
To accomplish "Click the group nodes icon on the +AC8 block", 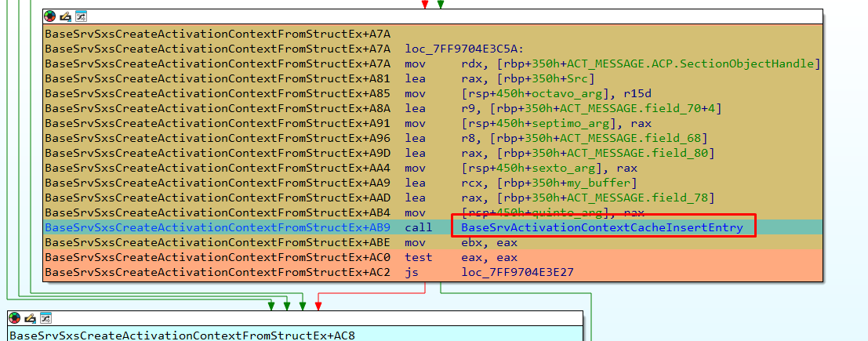I will [x=45, y=318].
